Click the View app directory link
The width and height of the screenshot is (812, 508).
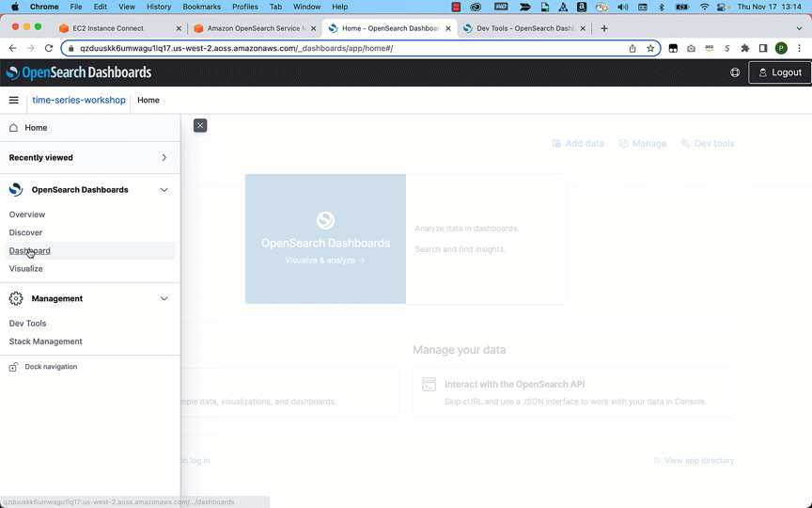coord(694,460)
